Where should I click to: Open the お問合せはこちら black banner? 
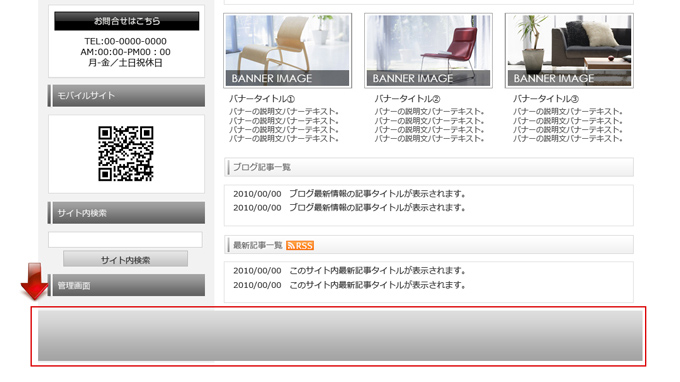(x=127, y=21)
